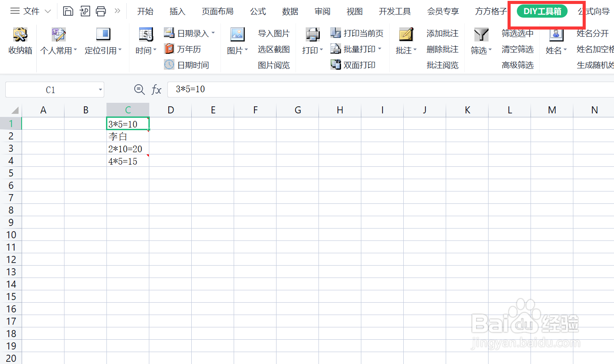Click the 筛选选中 button
The image size is (614, 364).
(x=518, y=33)
